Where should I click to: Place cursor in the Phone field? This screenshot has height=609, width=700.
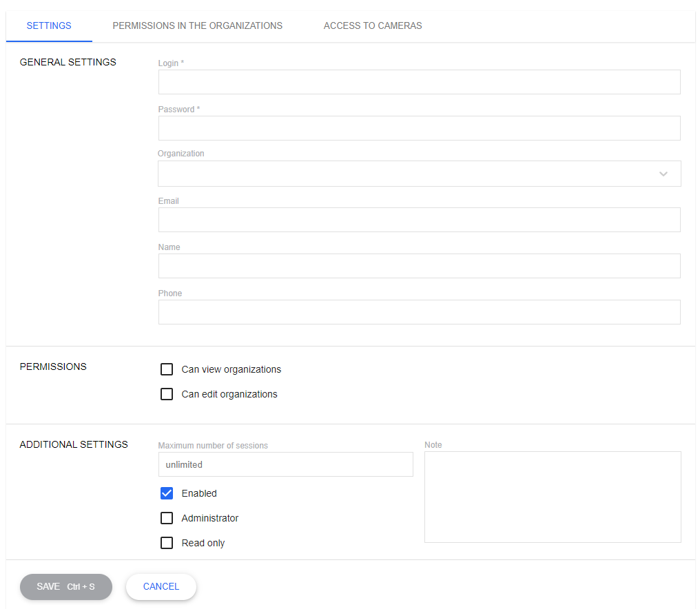[x=419, y=311]
